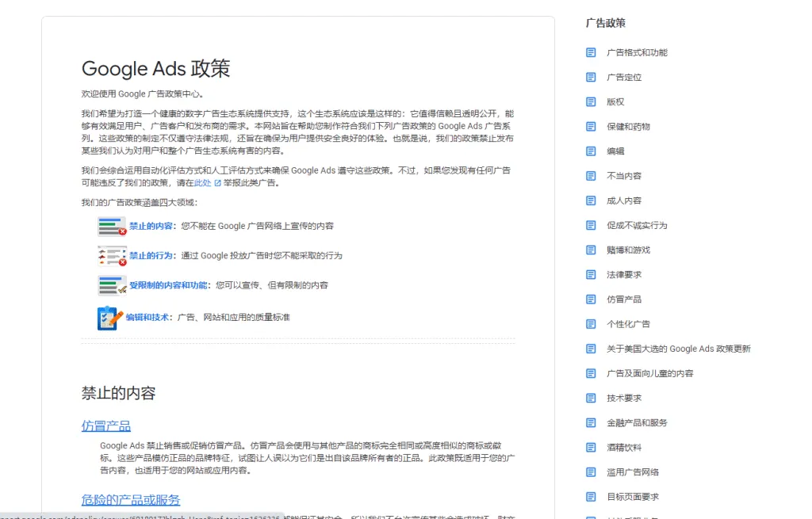Click the 此处 link to report ads
812x519 pixels.
pyautogui.click(x=203, y=183)
